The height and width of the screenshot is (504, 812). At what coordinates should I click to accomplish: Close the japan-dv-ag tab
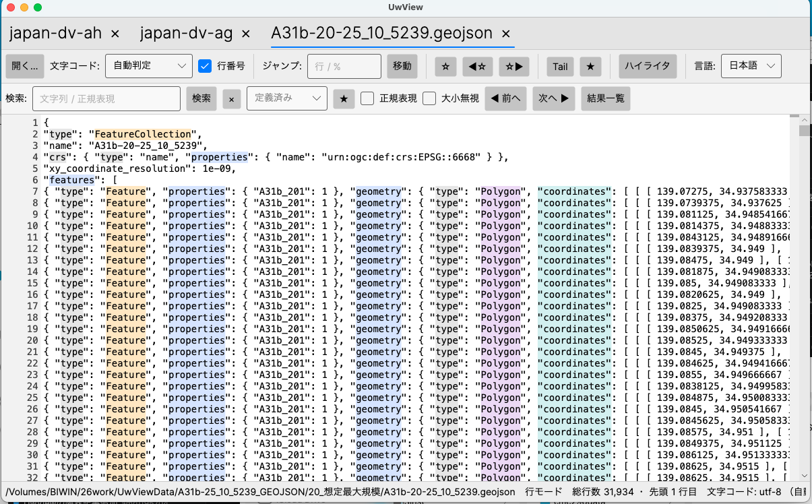pyautogui.click(x=245, y=33)
